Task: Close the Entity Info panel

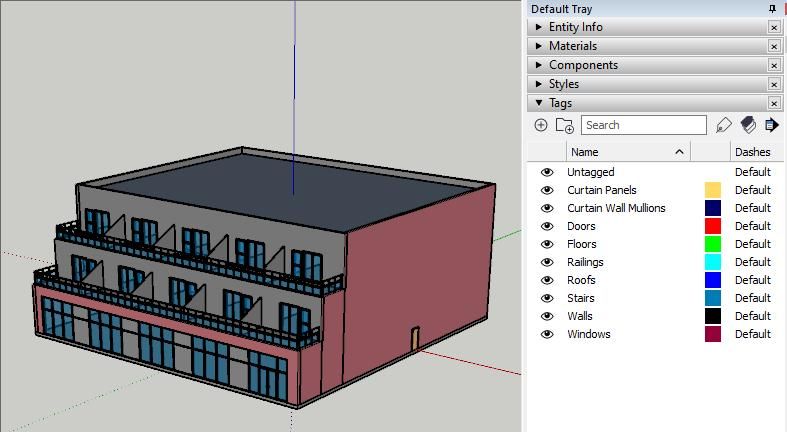Action: (774, 28)
